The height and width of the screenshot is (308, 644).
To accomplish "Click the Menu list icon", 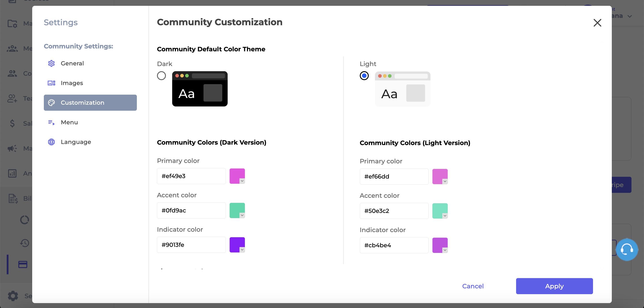I will pos(51,122).
